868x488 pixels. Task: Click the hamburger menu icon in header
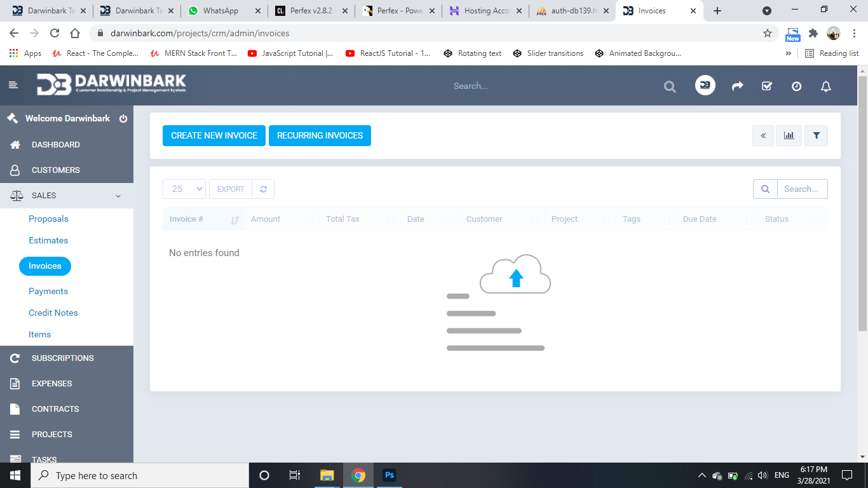click(x=13, y=85)
